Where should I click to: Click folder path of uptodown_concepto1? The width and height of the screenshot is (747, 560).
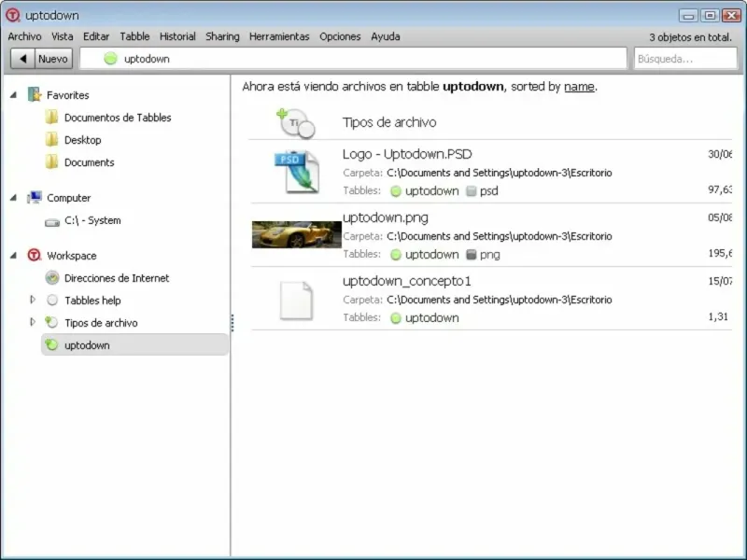500,300
